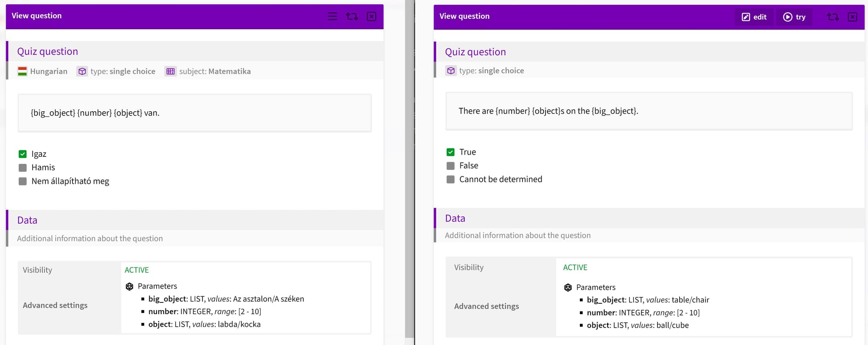Select the Cannot be determined checkbox
The image size is (868, 345).
click(x=450, y=179)
